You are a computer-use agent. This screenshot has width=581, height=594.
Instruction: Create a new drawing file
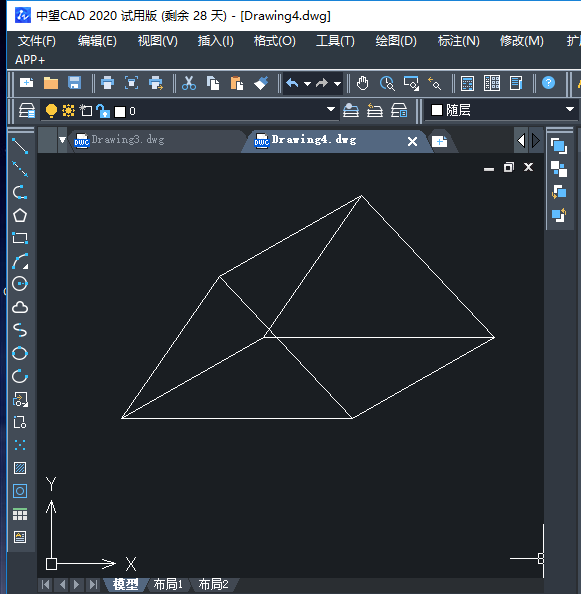(27, 83)
